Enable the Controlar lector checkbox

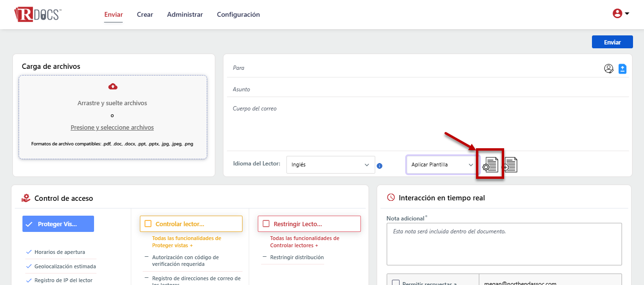(x=148, y=224)
